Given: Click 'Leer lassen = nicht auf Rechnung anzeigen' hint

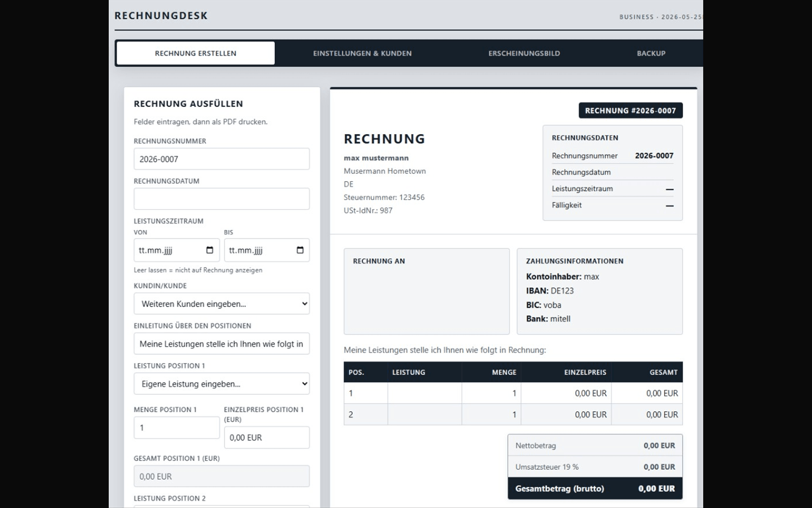Looking at the screenshot, I should (198, 270).
